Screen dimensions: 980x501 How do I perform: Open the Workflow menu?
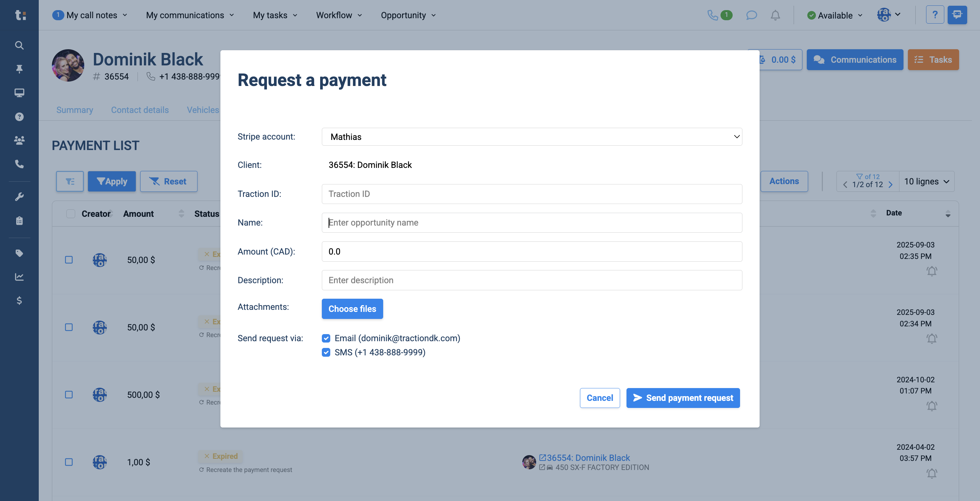point(338,15)
